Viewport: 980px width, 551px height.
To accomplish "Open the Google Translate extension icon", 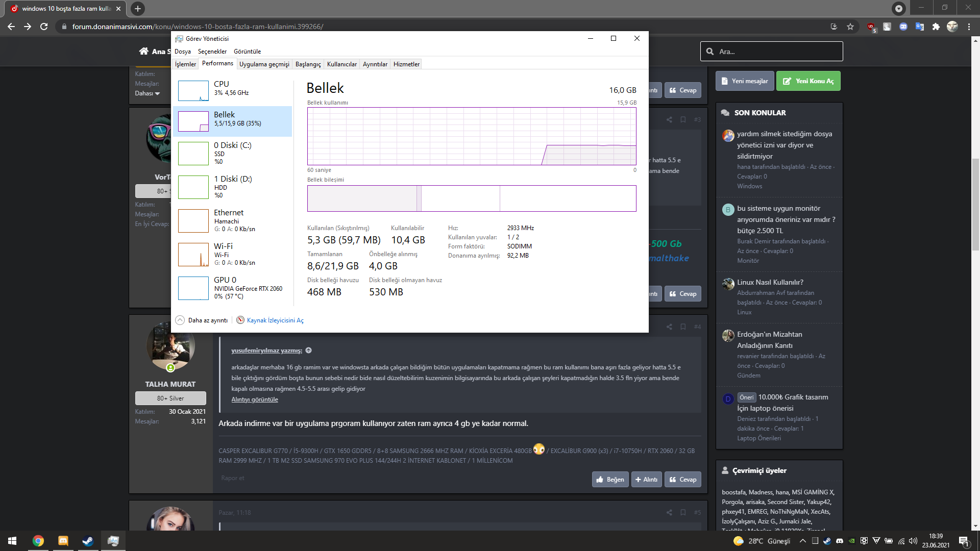I will (920, 27).
